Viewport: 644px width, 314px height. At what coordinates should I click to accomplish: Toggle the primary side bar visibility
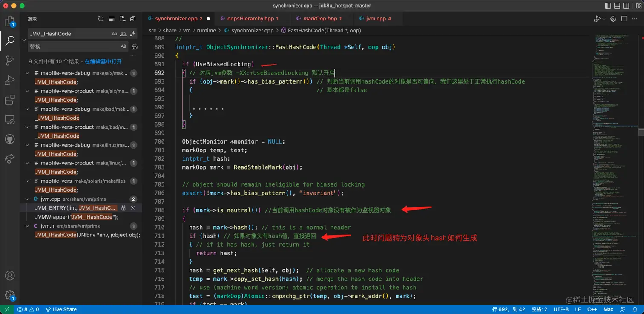607,6
